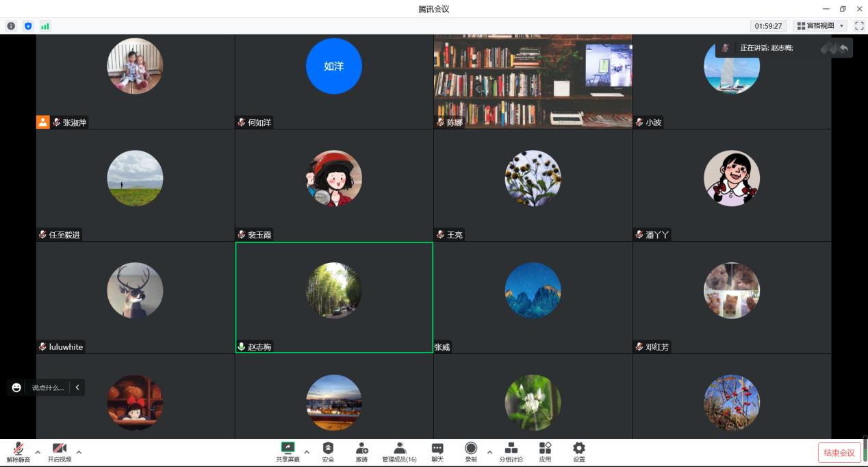The height and width of the screenshot is (467, 868).
Task: Click the 邀请 invite icon
Action: click(x=361, y=452)
